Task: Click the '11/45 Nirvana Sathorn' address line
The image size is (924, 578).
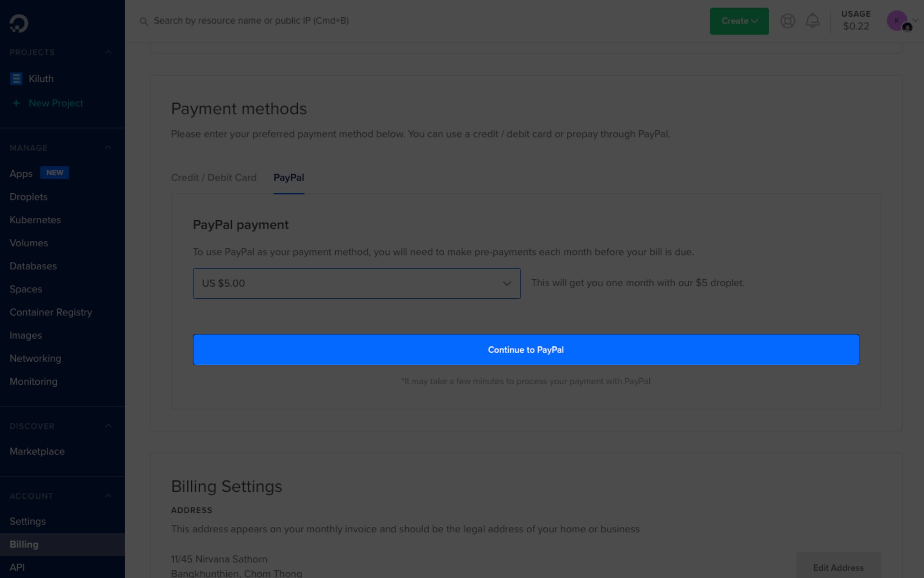Action: [x=219, y=559]
